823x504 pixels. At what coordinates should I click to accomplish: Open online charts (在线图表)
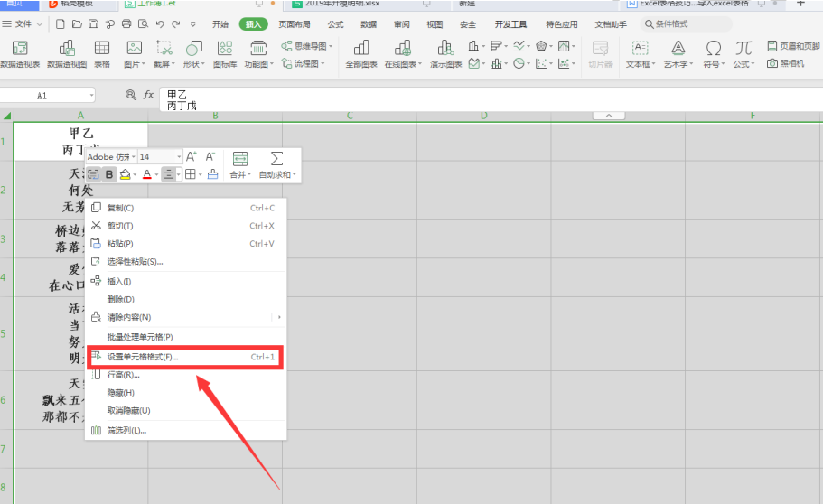(403, 54)
